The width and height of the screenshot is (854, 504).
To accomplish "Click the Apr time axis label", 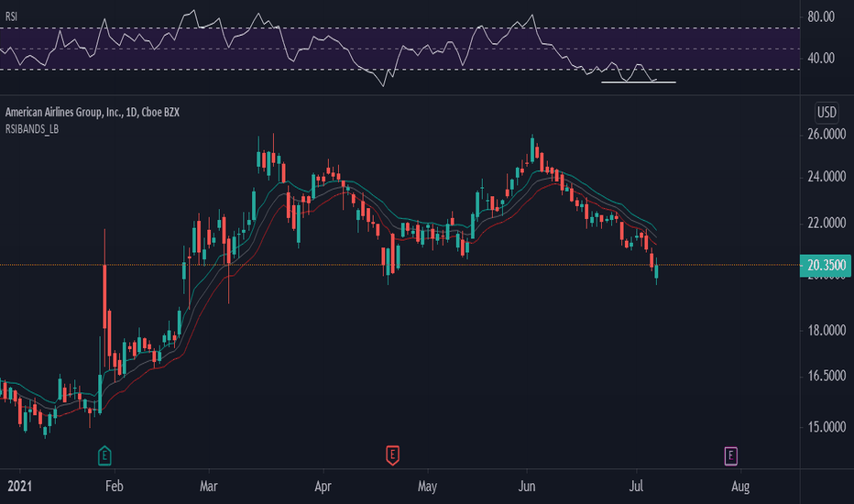I will (x=323, y=486).
